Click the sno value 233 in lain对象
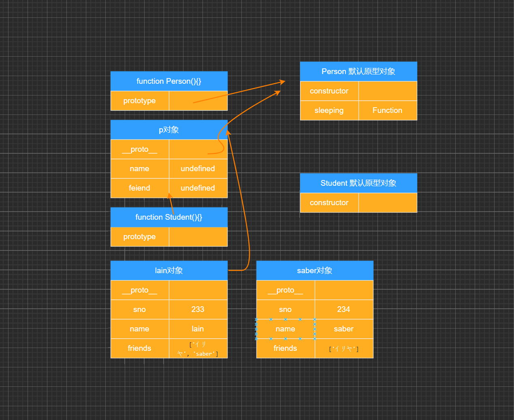Screen dimensions: 514x420 pyautogui.click(x=198, y=309)
